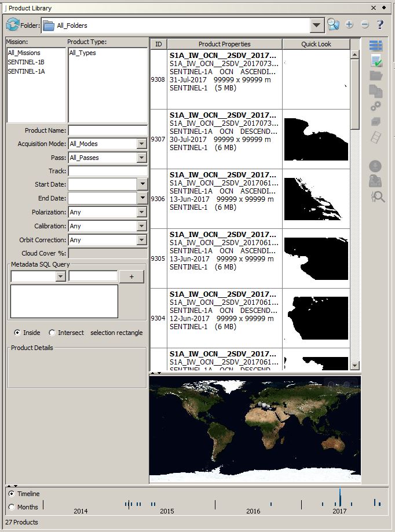Click the copy products icon
The width and height of the screenshot is (395, 532).
tap(376, 91)
